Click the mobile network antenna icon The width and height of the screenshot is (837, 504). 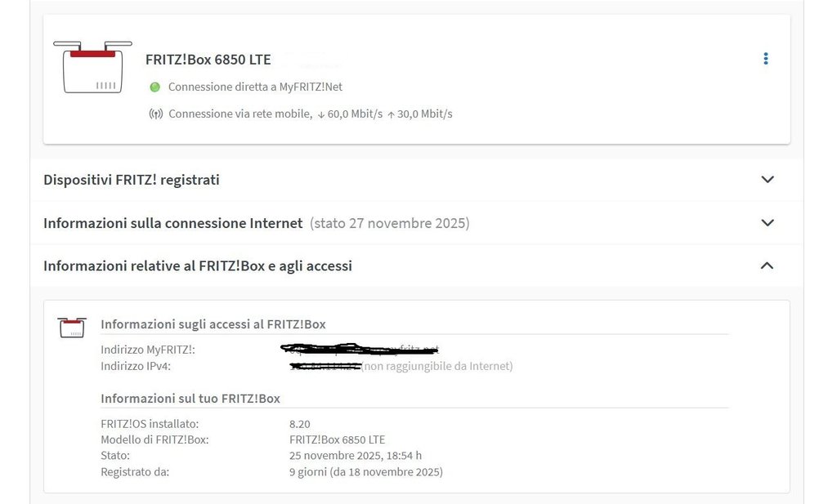[x=155, y=114]
